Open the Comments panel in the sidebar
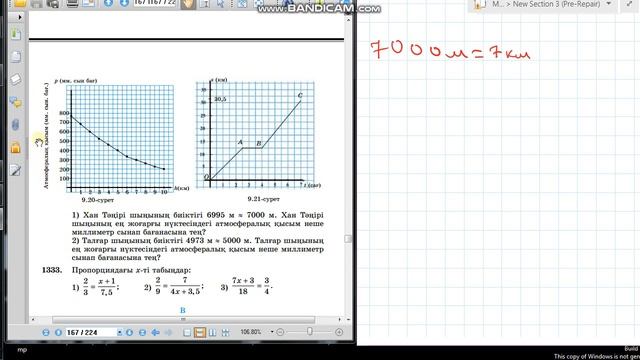The height and width of the screenshot is (360, 640). [x=16, y=102]
